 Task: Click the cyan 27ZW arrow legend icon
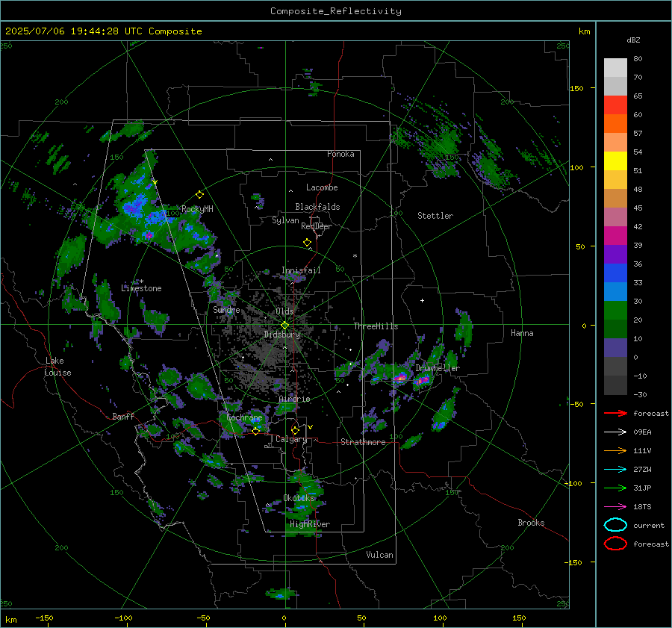(615, 470)
